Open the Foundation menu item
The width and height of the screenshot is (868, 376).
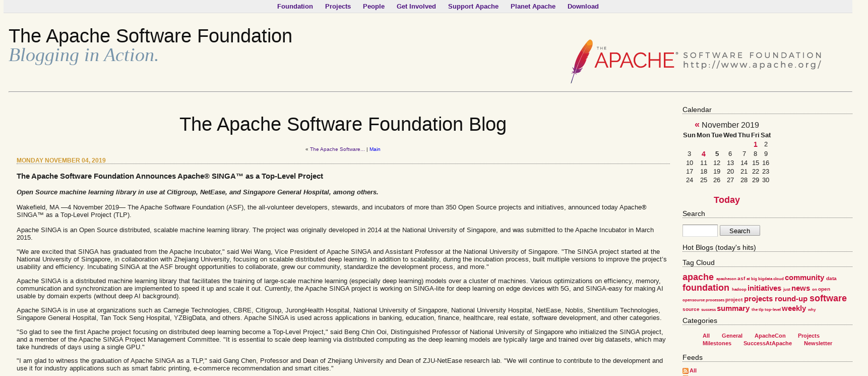click(x=295, y=6)
